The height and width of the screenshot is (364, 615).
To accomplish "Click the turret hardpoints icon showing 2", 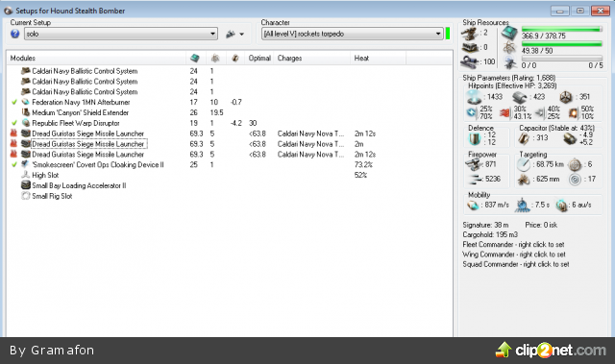I will [x=470, y=34].
